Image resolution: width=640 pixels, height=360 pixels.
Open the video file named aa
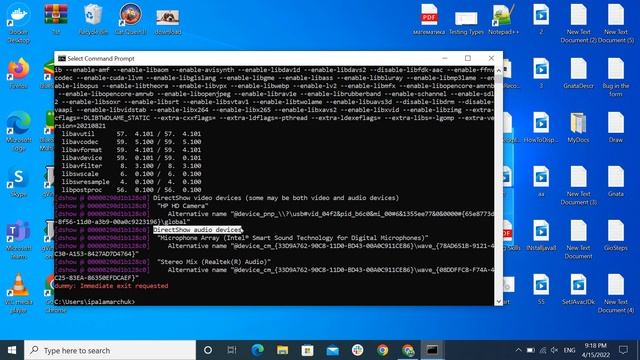click(541, 182)
